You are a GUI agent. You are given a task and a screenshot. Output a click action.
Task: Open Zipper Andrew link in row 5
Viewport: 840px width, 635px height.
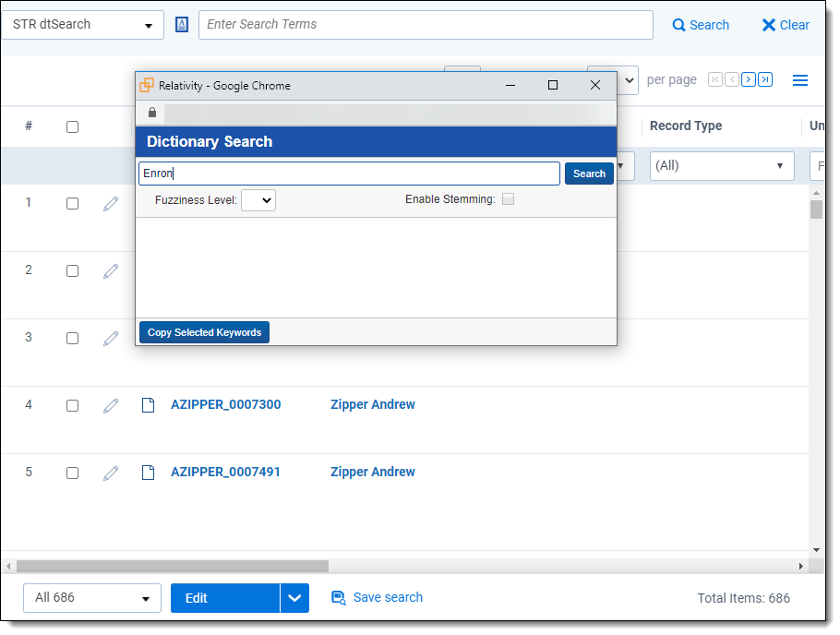pyautogui.click(x=373, y=473)
